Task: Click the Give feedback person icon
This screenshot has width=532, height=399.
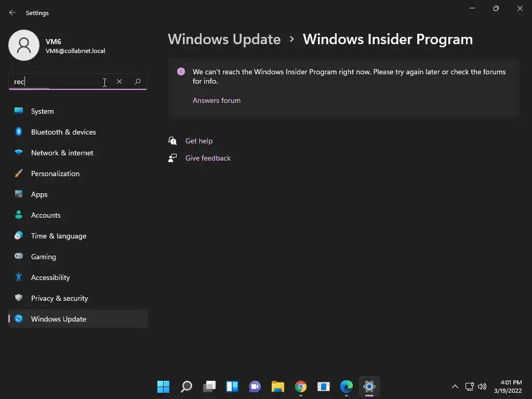Action: coord(172,158)
